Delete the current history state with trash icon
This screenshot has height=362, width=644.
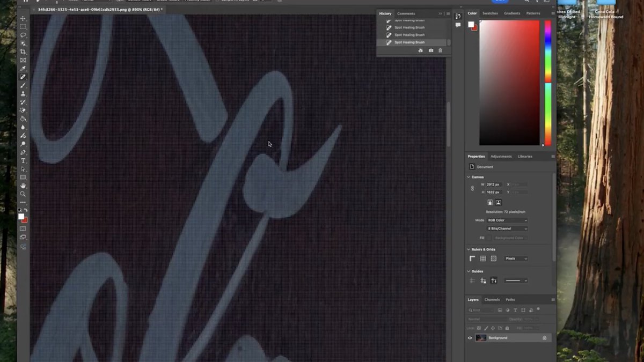(441, 50)
